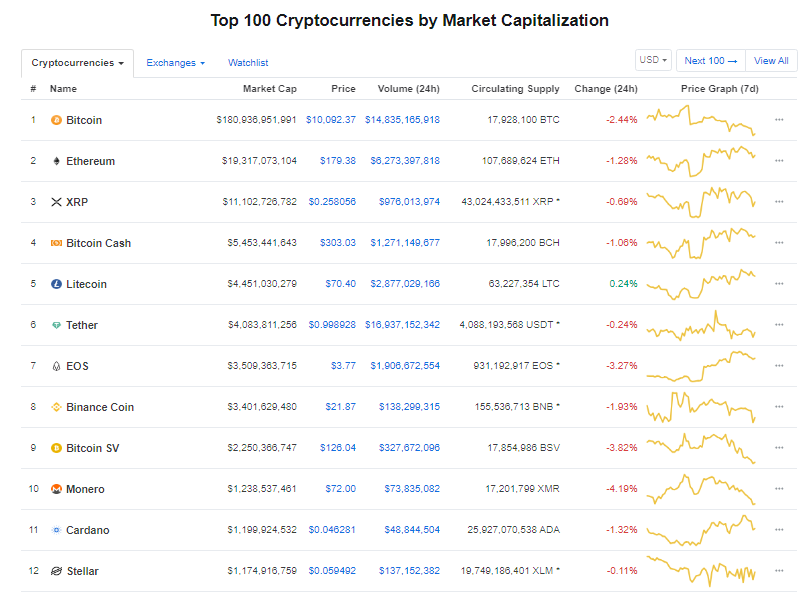The image size is (812, 593).
Task: Go to the Next 100 page
Action: (x=710, y=61)
